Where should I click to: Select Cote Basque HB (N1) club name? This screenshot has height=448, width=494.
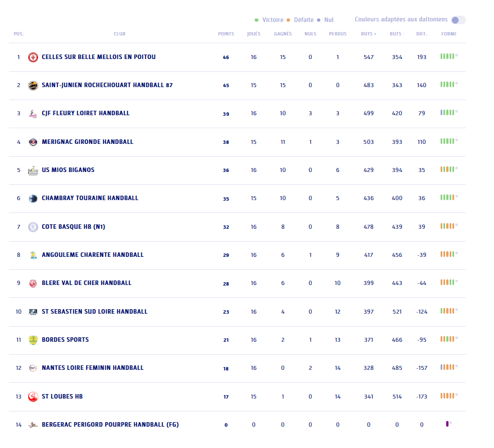coord(73,227)
